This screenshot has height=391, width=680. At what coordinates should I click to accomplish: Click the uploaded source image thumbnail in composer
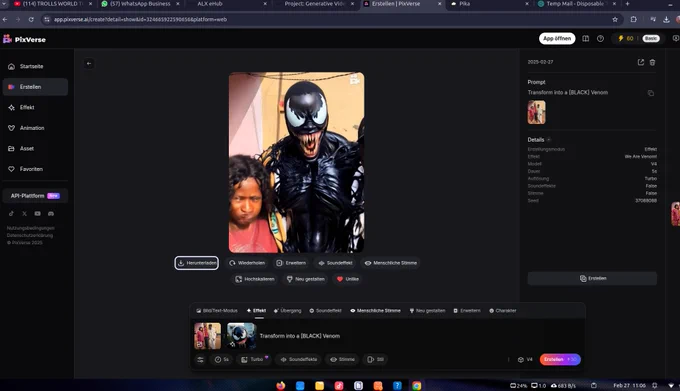(208, 336)
